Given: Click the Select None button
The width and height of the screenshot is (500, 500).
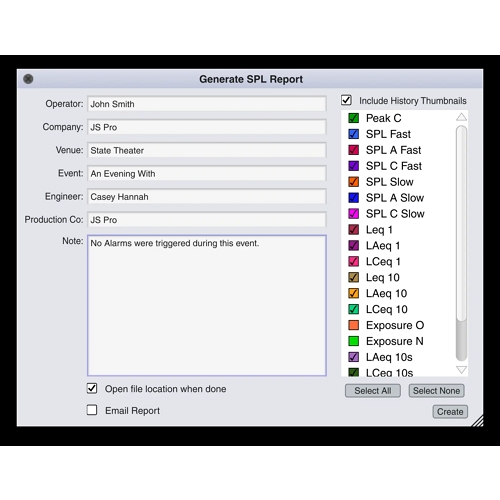Looking at the screenshot, I should 436,391.
